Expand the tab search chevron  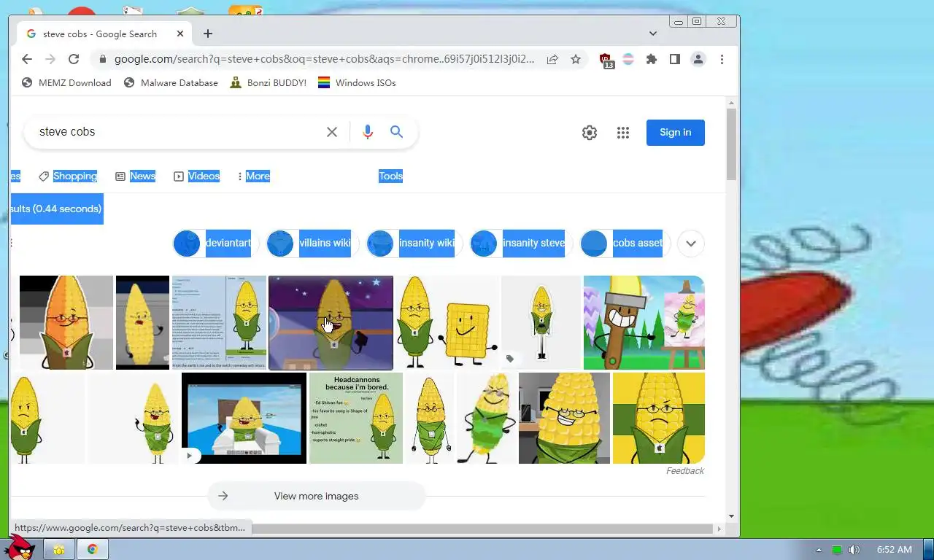[653, 34]
